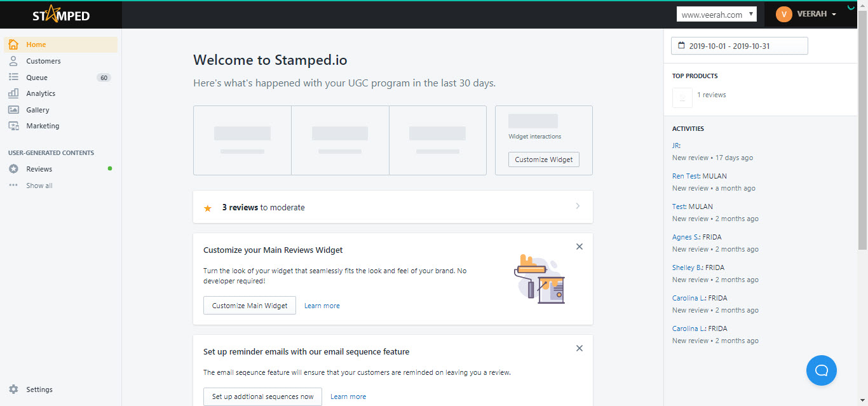This screenshot has width=868, height=406.
Task: Click the paint roller illustration
Action: [539, 279]
